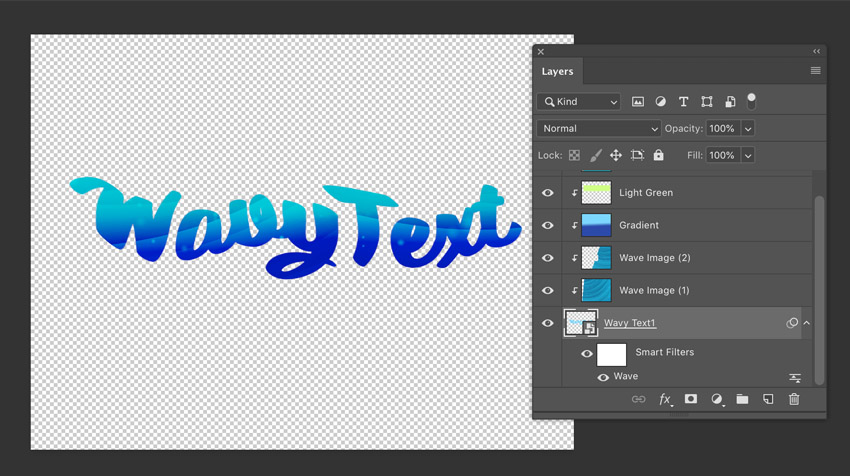The image size is (850, 476).
Task: Click the lock all padlock icon
Action: [658, 156]
